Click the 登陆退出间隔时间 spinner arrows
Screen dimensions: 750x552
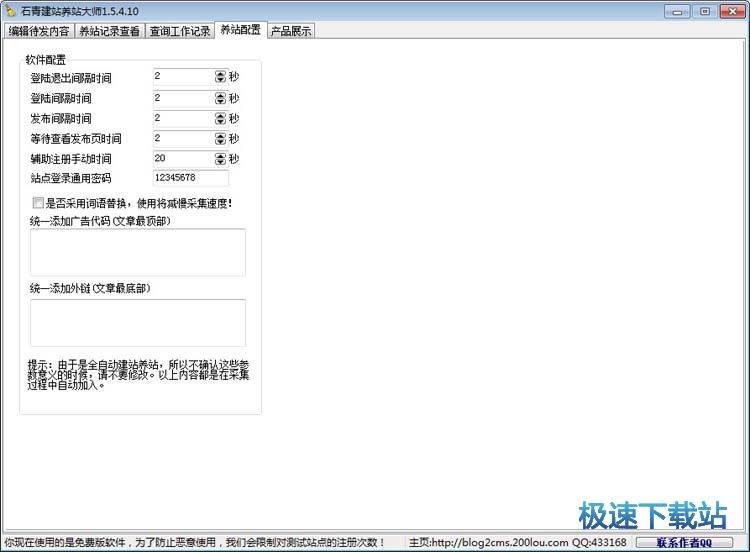[220, 78]
